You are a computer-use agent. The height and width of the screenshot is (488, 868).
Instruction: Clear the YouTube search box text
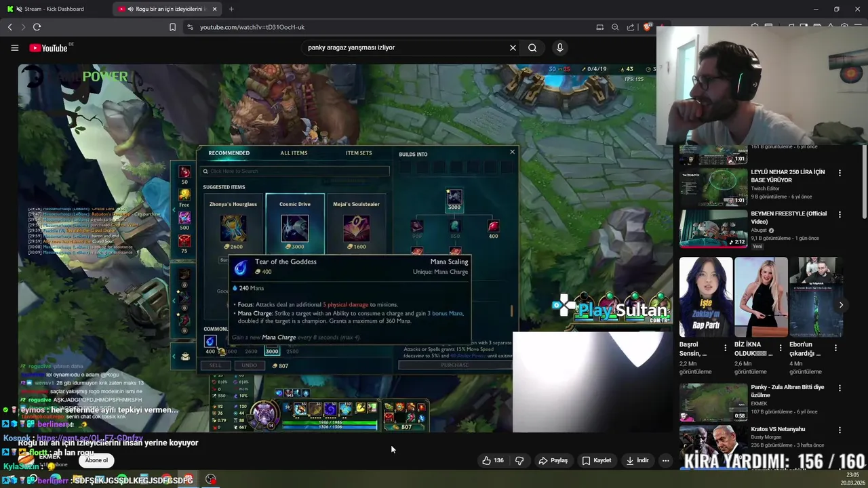click(x=513, y=47)
